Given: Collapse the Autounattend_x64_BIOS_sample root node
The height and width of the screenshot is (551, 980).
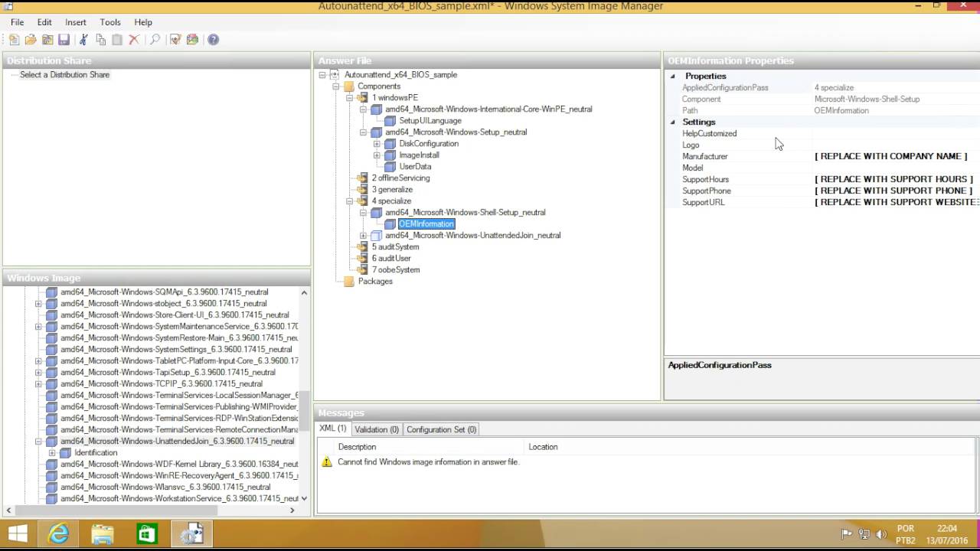Looking at the screenshot, I should click(x=322, y=75).
